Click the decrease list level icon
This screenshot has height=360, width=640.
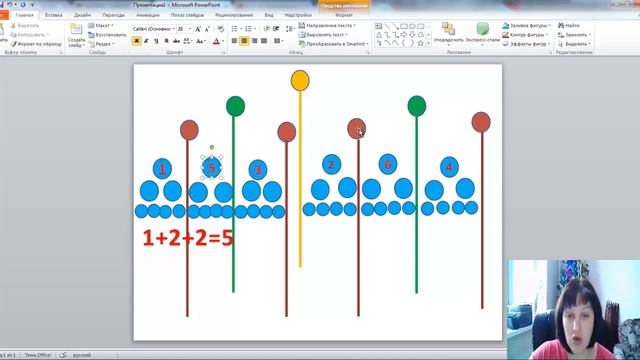pyautogui.click(x=267, y=29)
